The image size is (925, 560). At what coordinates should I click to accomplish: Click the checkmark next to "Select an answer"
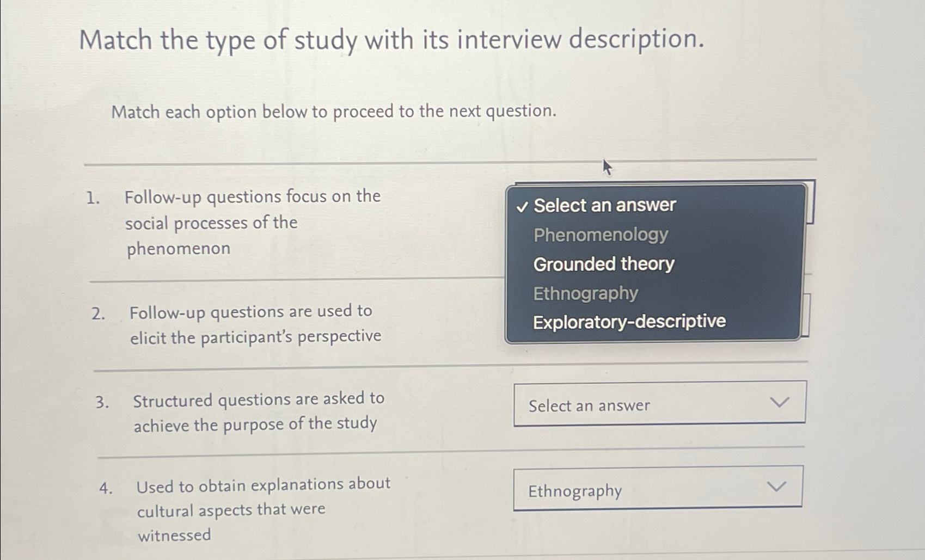point(522,206)
